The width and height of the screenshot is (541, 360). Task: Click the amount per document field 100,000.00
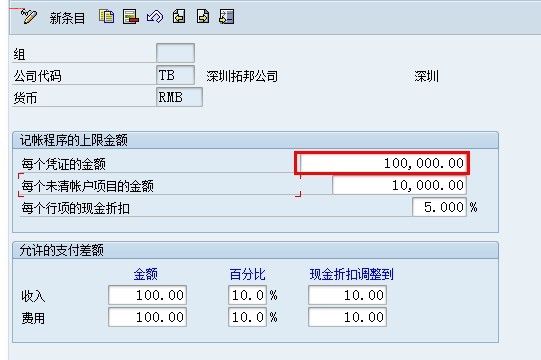point(383,163)
